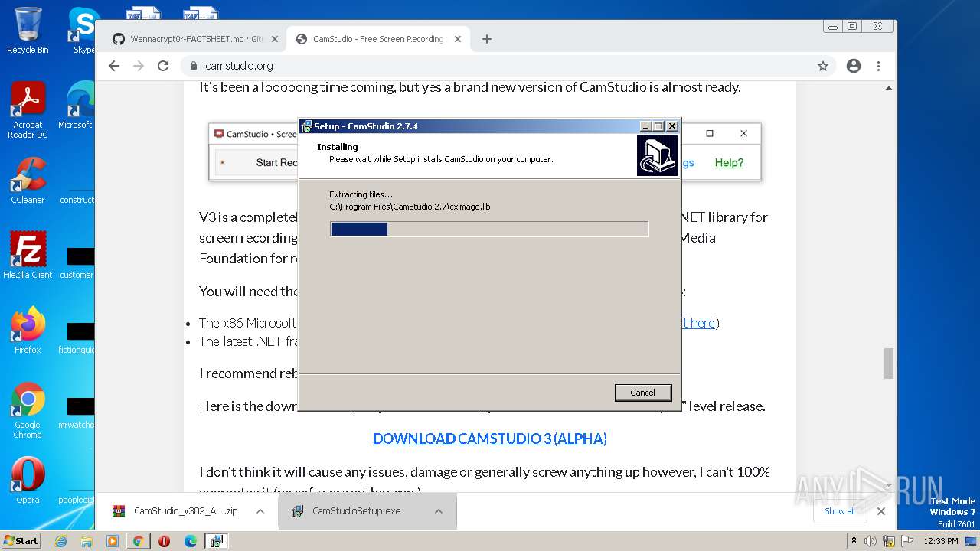Screen dimensions: 980x551
Task: Open Opera desktop shortcut
Action: coord(28,481)
